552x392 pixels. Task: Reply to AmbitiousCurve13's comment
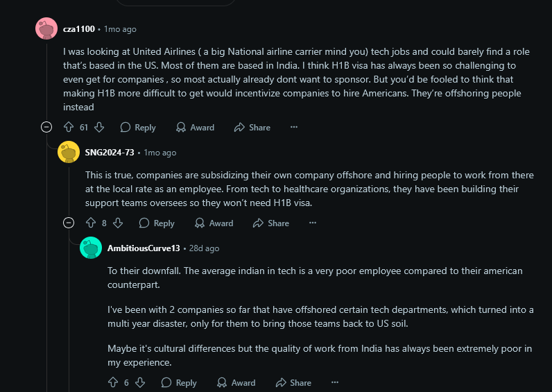pos(179,382)
